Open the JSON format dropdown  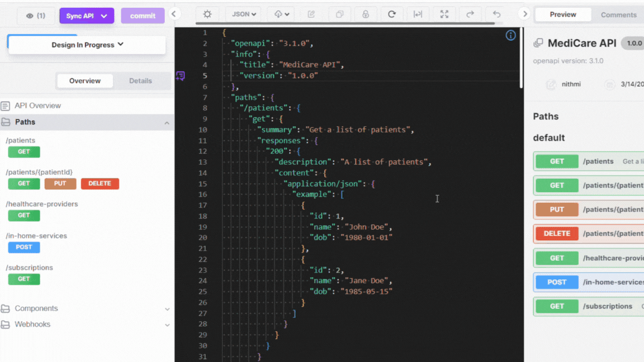[x=243, y=15]
